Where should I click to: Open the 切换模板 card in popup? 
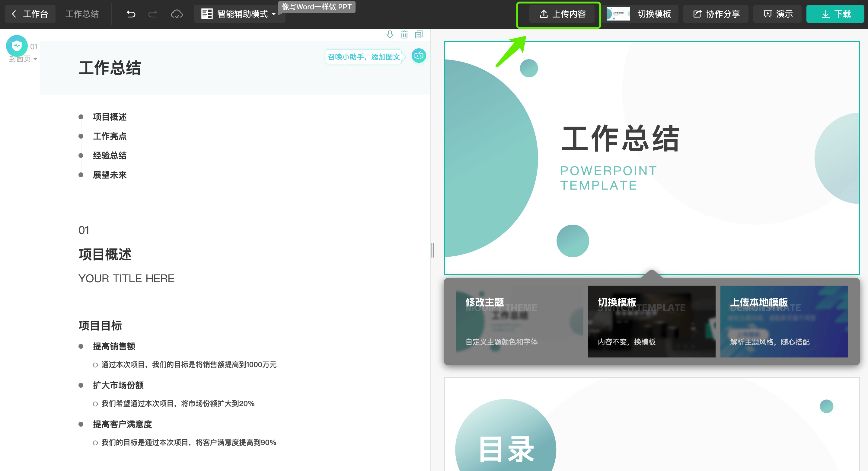[x=652, y=321]
